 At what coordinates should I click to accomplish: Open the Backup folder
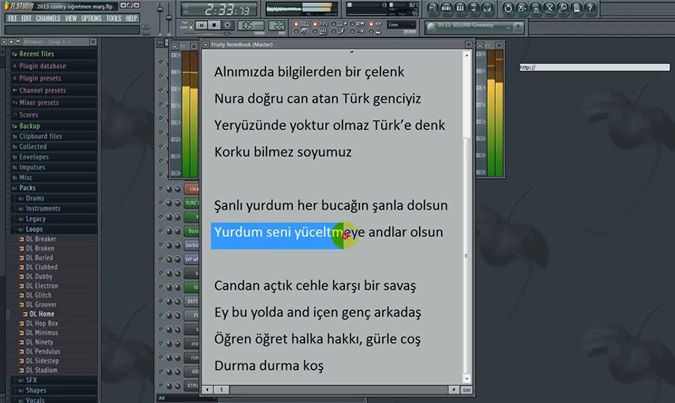point(53,126)
